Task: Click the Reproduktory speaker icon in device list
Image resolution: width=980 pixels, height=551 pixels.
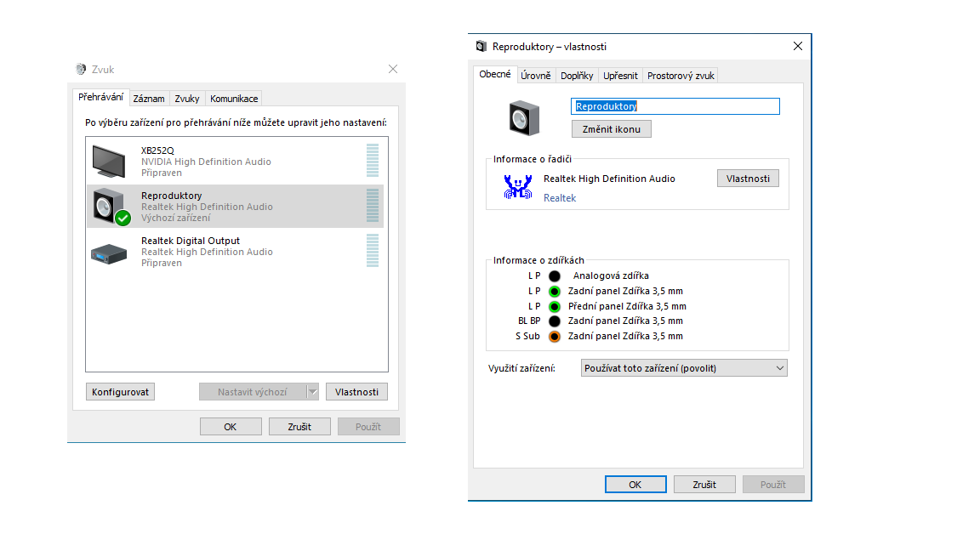Action: [x=110, y=207]
